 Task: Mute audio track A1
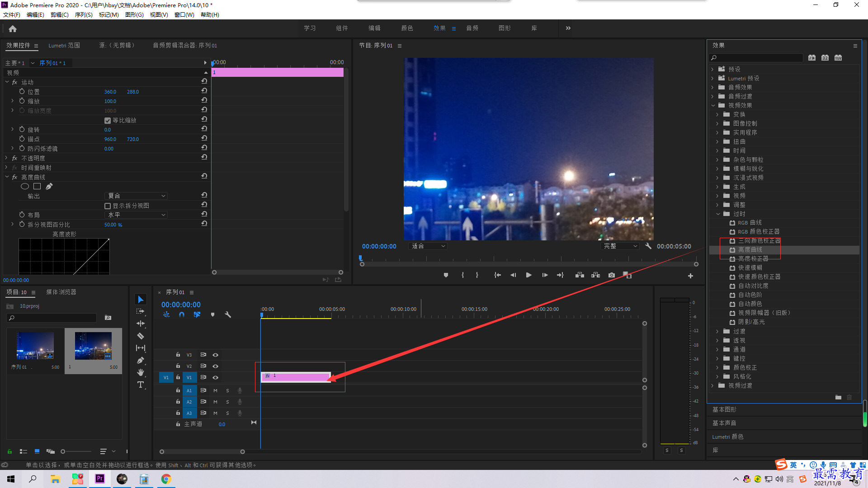click(215, 390)
